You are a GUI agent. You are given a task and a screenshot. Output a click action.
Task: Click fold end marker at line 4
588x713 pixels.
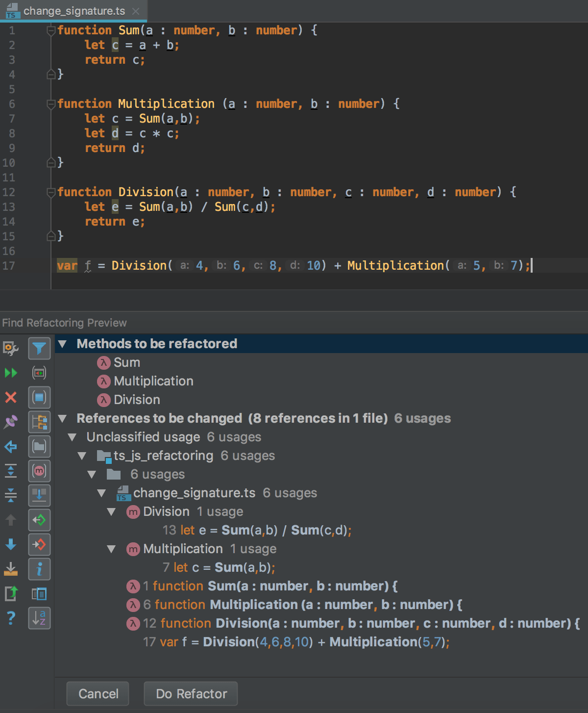tap(50, 75)
